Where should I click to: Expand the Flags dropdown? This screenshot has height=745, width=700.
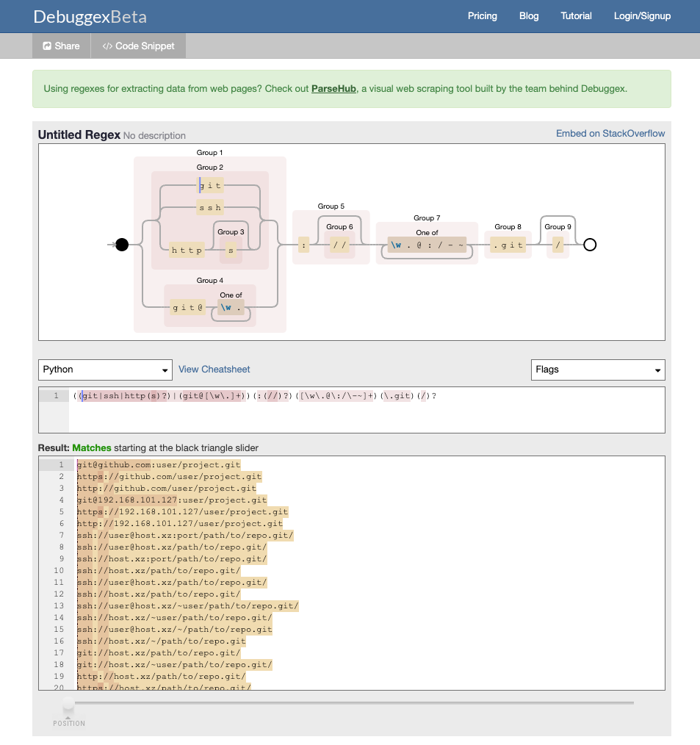coord(597,370)
